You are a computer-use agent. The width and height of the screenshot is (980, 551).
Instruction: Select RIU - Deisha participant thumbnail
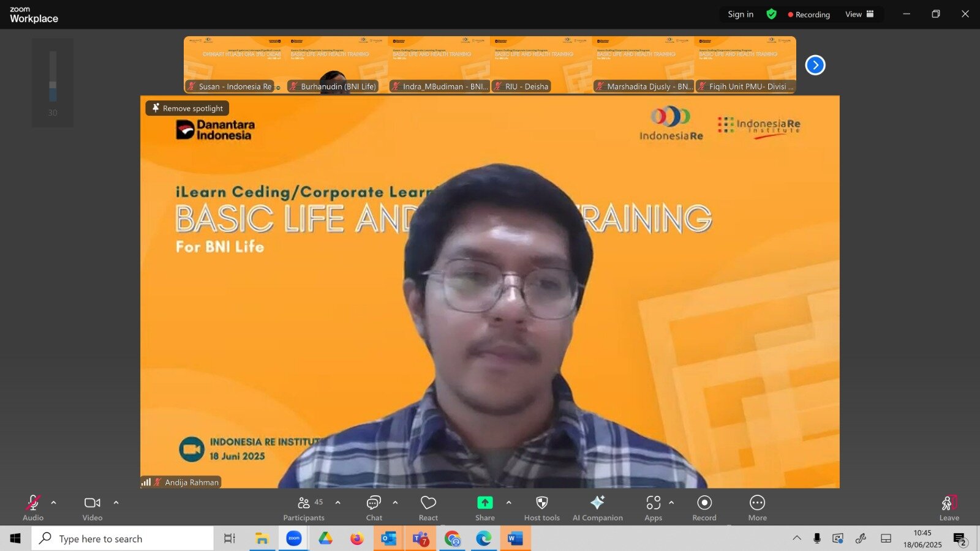point(541,65)
